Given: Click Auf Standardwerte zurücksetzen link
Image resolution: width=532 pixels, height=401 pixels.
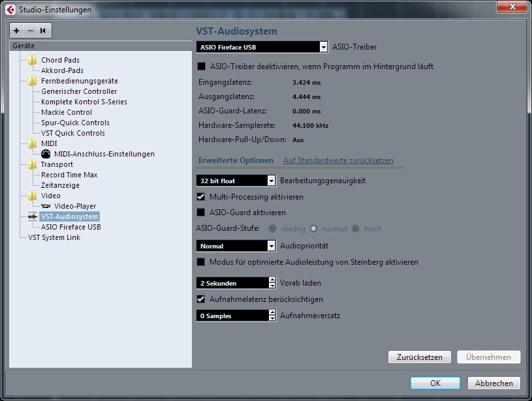Looking at the screenshot, I should click(x=338, y=160).
